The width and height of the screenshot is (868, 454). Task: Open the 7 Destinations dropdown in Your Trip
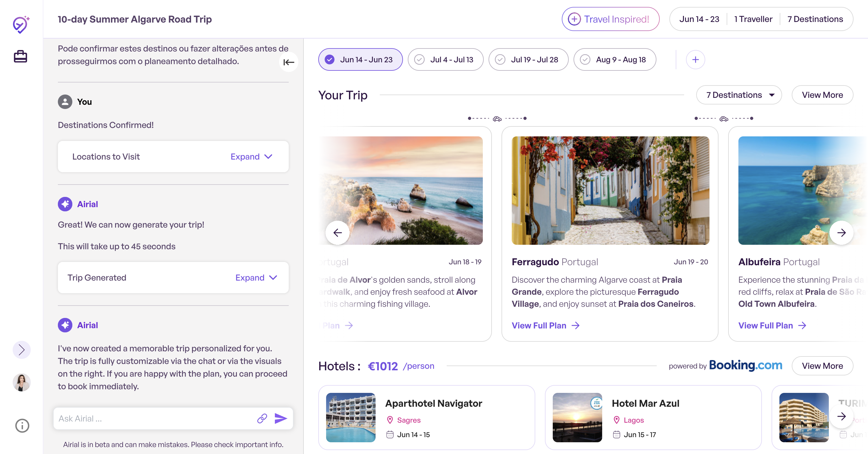tap(739, 95)
